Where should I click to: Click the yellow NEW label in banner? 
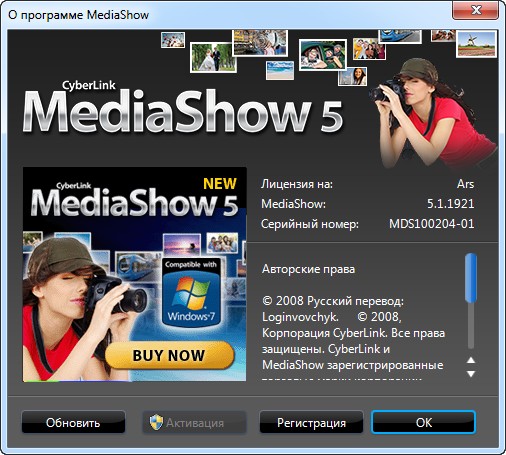click(x=220, y=184)
